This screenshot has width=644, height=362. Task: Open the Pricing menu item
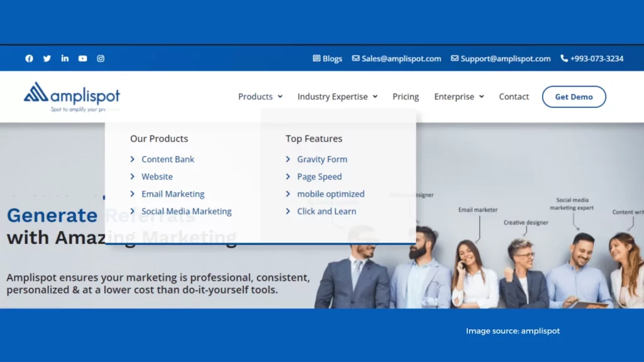406,96
